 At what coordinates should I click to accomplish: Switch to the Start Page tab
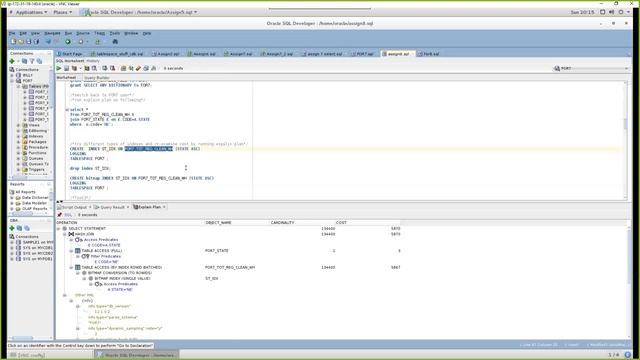click(70, 54)
